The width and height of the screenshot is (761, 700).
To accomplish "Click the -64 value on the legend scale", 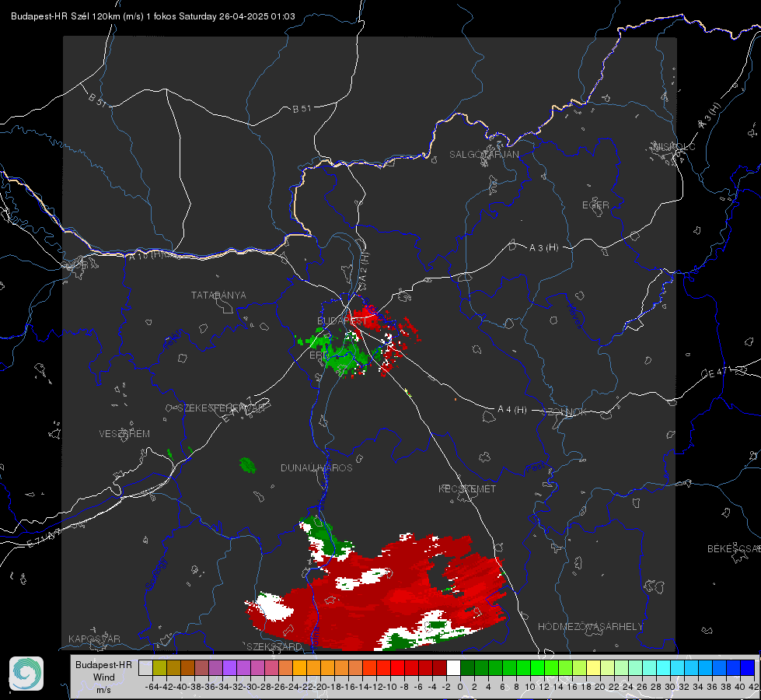I will click(x=152, y=687).
